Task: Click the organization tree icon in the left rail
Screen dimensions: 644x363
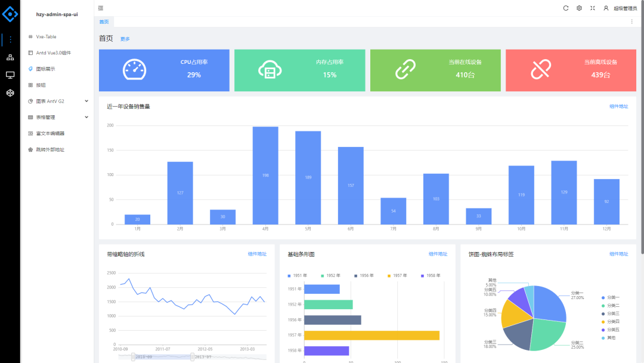Action: (x=10, y=57)
